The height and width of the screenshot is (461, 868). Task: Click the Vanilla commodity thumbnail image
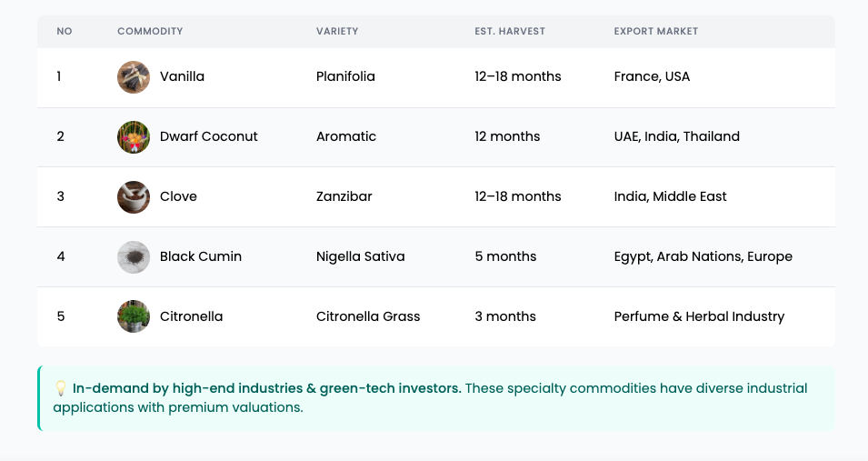pyautogui.click(x=134, y=77)
